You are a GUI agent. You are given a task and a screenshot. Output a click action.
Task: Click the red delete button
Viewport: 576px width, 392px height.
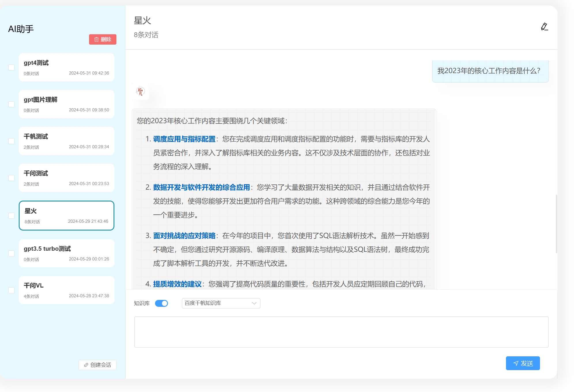tap(103, 39)
